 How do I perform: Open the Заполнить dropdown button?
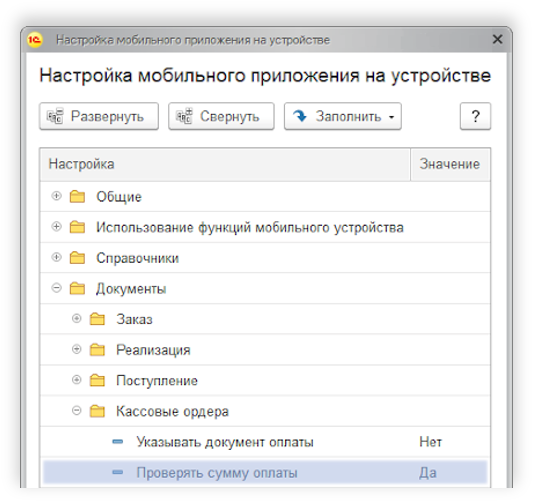pos(343,116)
